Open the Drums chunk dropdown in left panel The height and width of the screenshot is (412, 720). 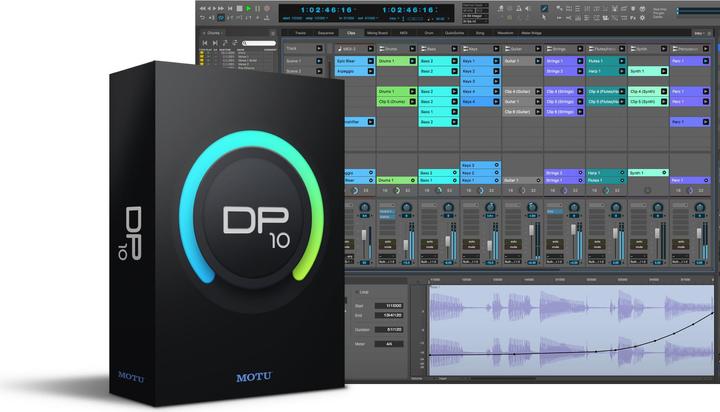pyautogui.click(x=215, y=33)
